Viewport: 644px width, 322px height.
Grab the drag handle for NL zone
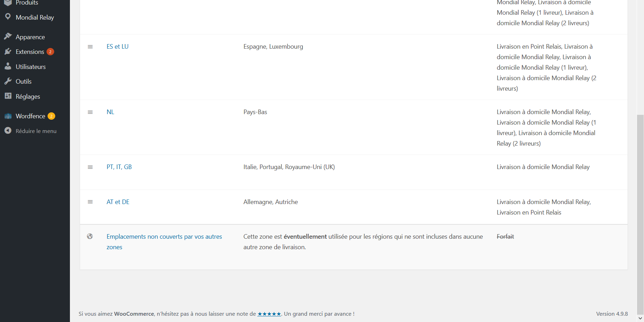90,112
